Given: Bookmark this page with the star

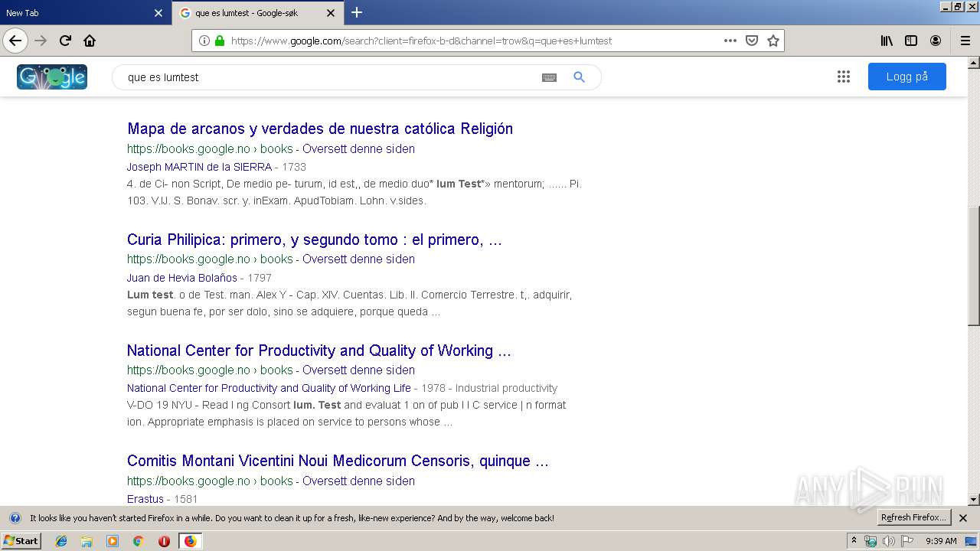Looking at the screenshot, I should pyautogui.click(x=773, y=41).
